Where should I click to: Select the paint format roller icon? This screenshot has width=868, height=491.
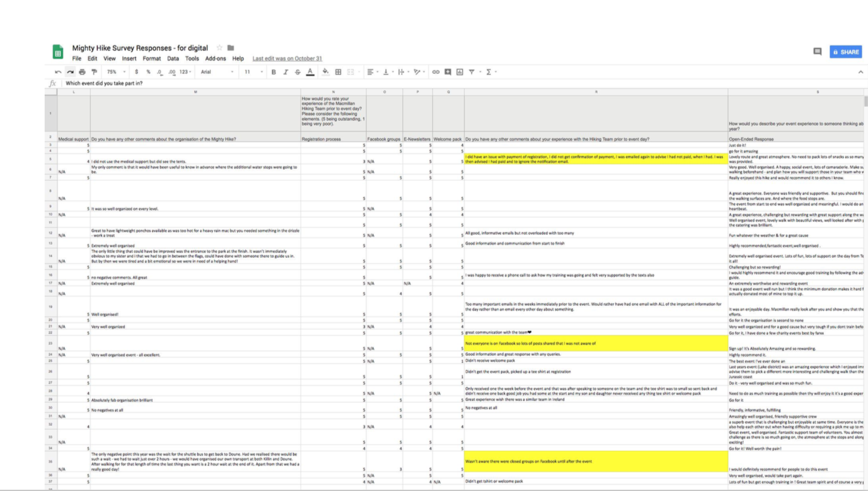click(94, 72)
